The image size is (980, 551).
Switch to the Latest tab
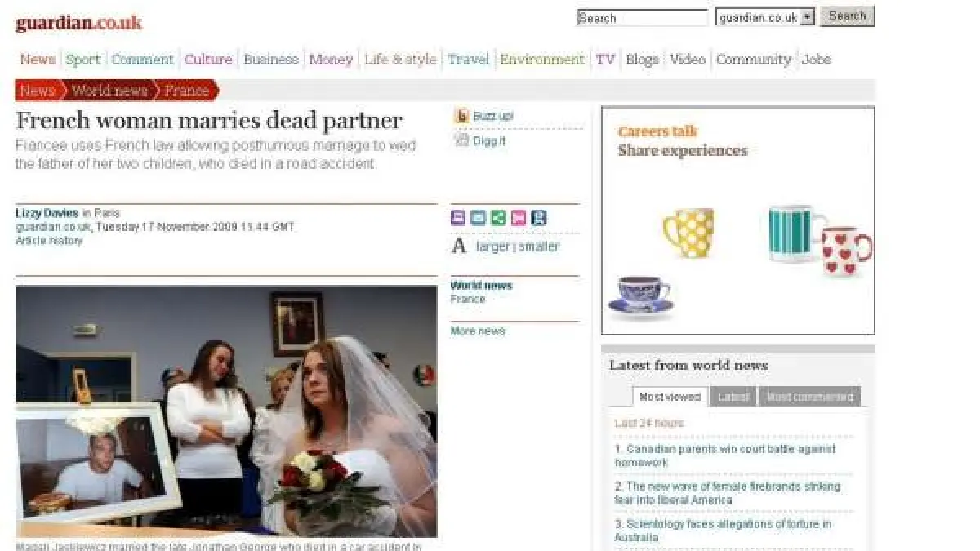pyautogui.click(x=733, y=397)
